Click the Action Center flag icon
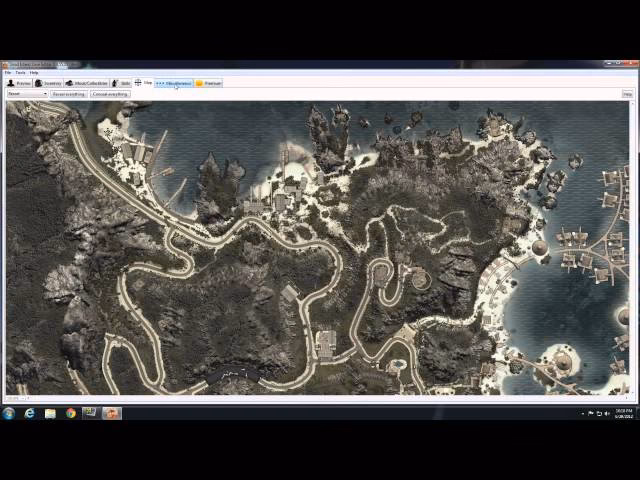Screen dimensions: 640x480 (x=591, y=413)
